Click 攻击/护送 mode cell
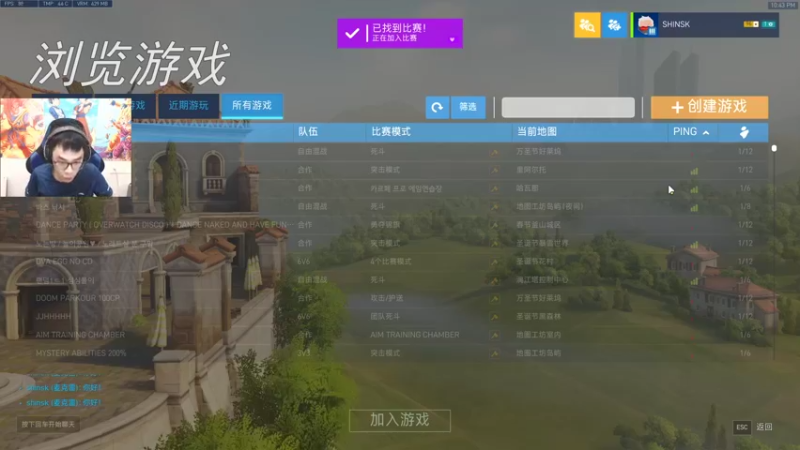Viewport: 800px width, 450px height. pos(387,298)
